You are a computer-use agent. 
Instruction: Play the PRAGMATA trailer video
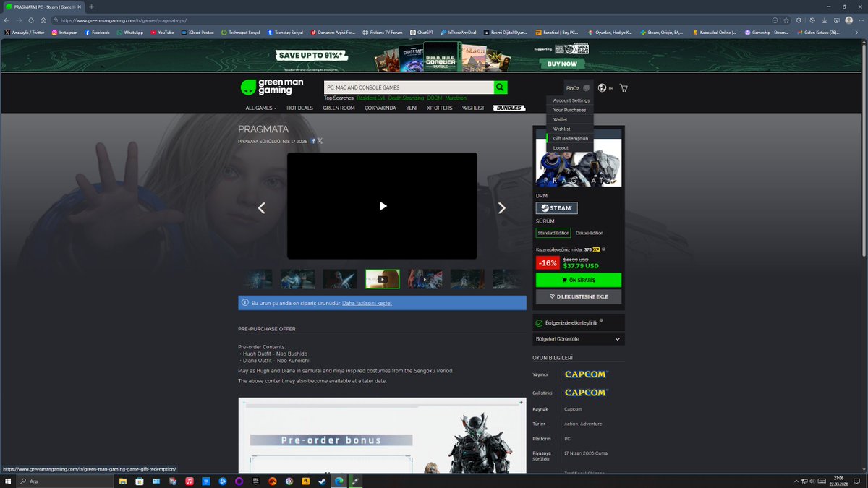(383, 206)
